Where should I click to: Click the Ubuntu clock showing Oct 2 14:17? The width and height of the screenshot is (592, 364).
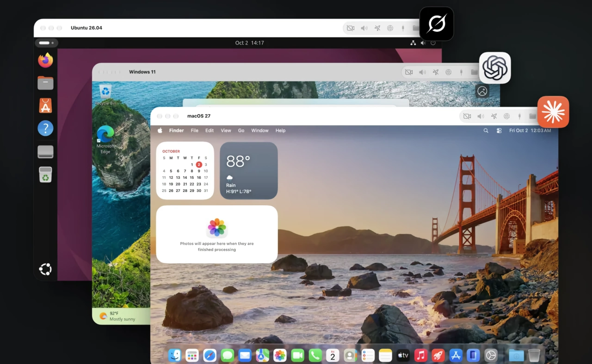pos(250,43)
